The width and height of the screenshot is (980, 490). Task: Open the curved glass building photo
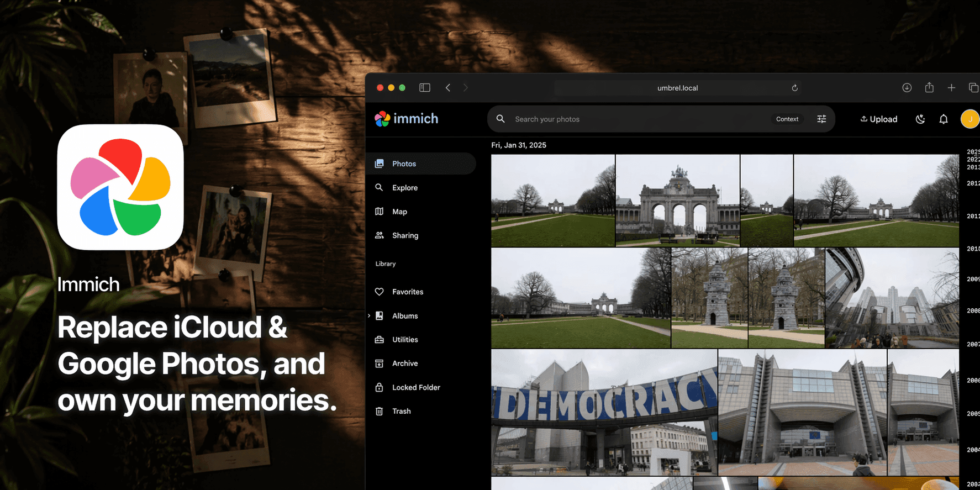pos(892,298)
